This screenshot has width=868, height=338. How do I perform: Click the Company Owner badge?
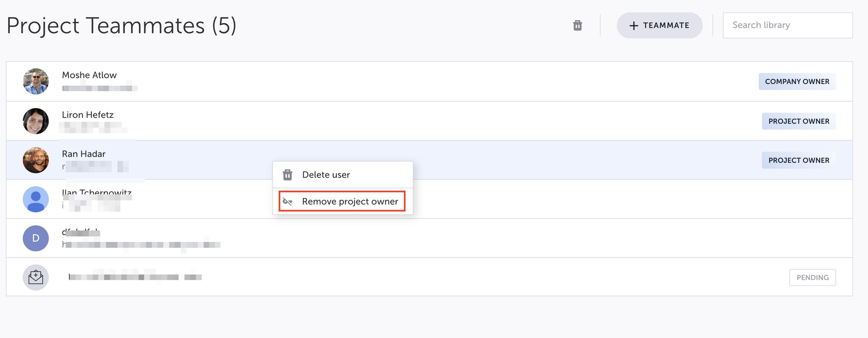point(797,82)
